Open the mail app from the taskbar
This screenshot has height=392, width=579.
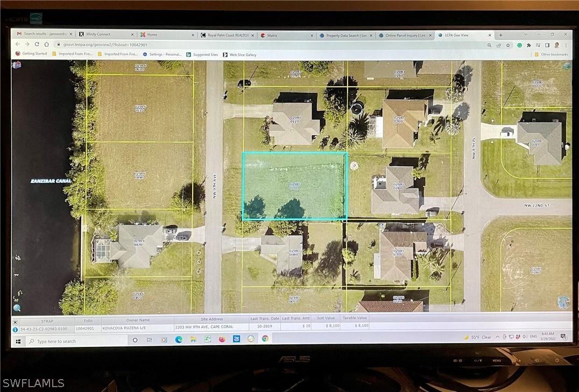tap(236, 340)
